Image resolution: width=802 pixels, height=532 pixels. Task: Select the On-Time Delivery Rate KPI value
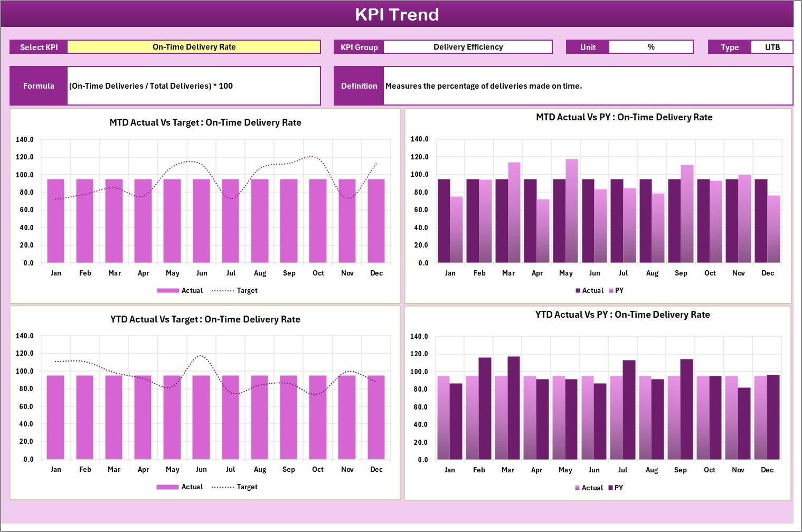pyautogui.click(x=195, y=46)
